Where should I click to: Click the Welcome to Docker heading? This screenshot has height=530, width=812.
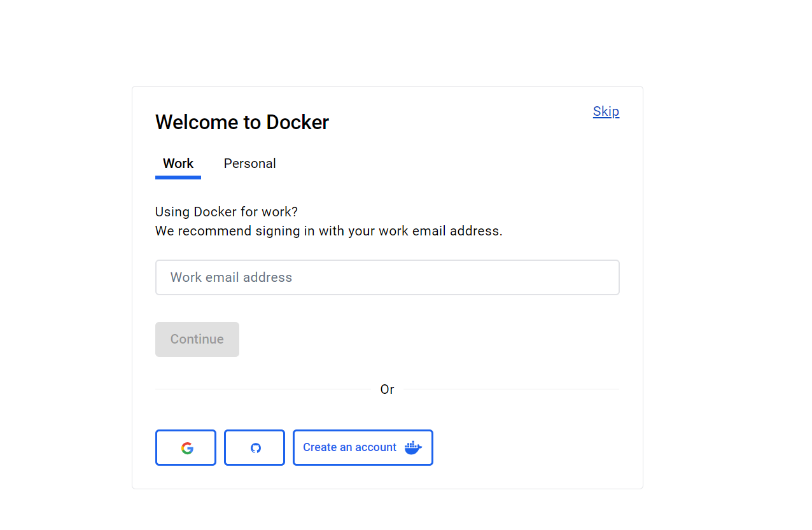242,122
